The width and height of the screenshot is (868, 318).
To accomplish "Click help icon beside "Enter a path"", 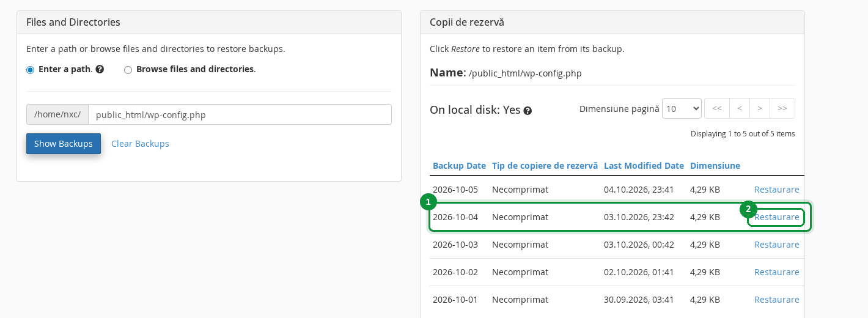I will 100,69.
